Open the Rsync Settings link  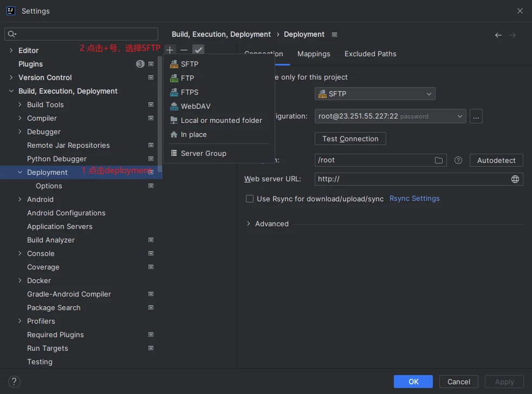(x=414, y=199)
